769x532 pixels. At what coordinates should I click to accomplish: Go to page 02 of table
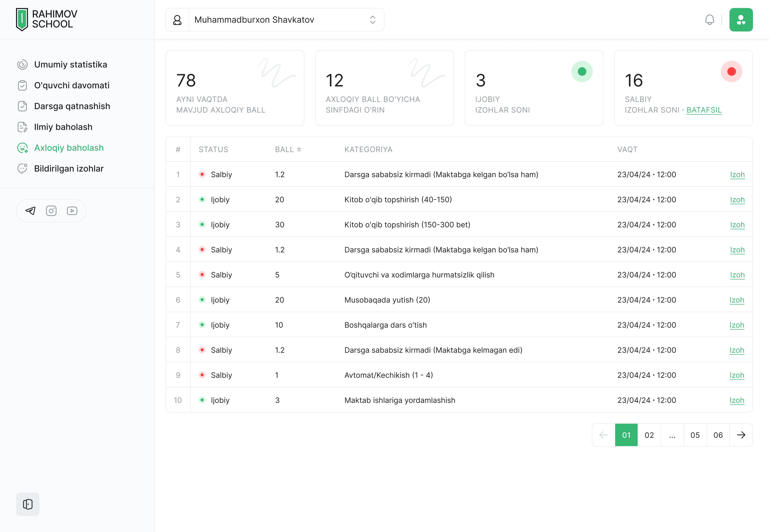click(649, 435)
